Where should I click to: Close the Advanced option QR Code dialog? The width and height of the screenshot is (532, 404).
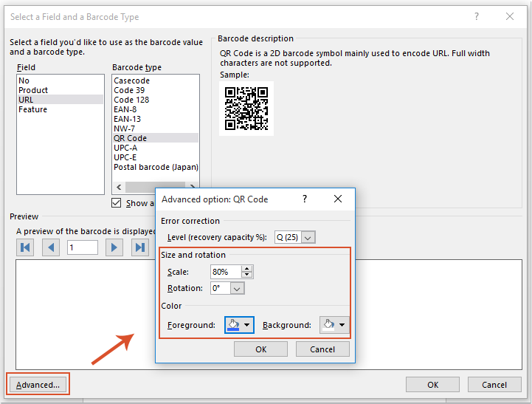tap(338, 199)
